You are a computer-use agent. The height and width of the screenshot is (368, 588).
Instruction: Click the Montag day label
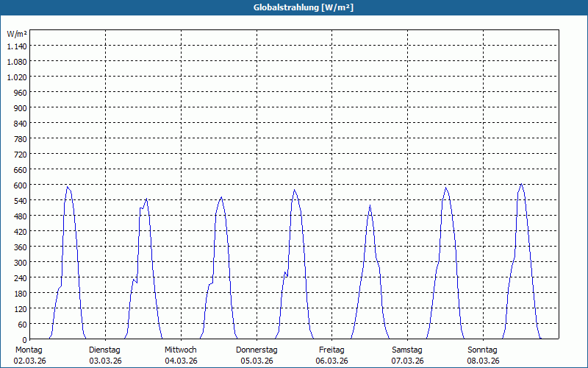tap(29, 350)
